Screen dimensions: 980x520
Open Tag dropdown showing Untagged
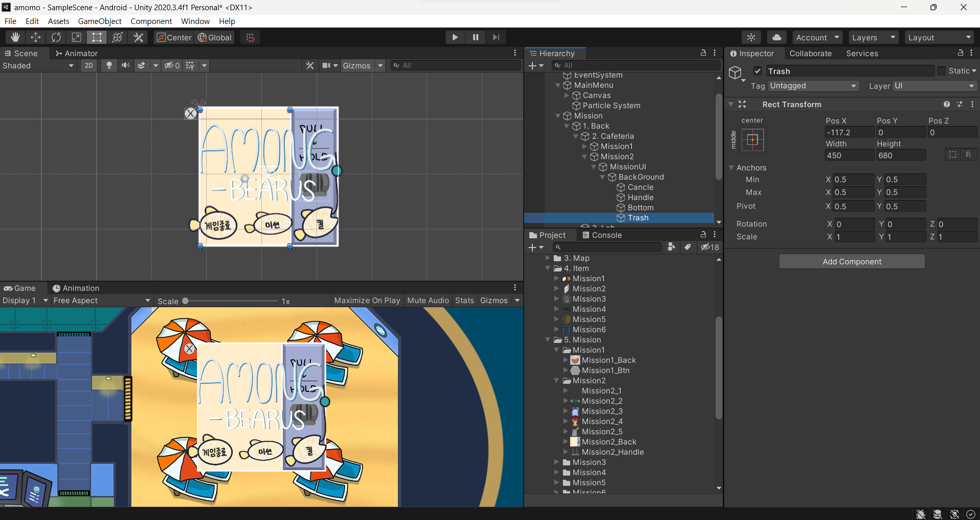pyautogui.click(x=814, y=86)
